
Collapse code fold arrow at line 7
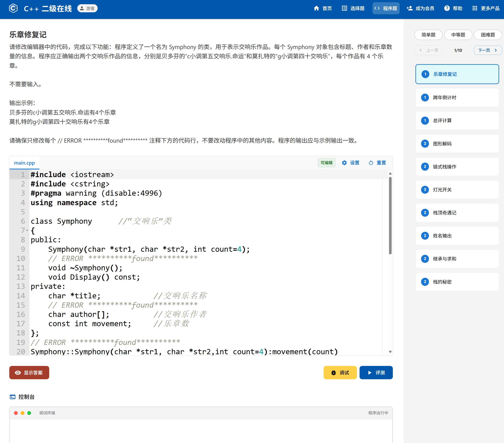tap(27, 231)
